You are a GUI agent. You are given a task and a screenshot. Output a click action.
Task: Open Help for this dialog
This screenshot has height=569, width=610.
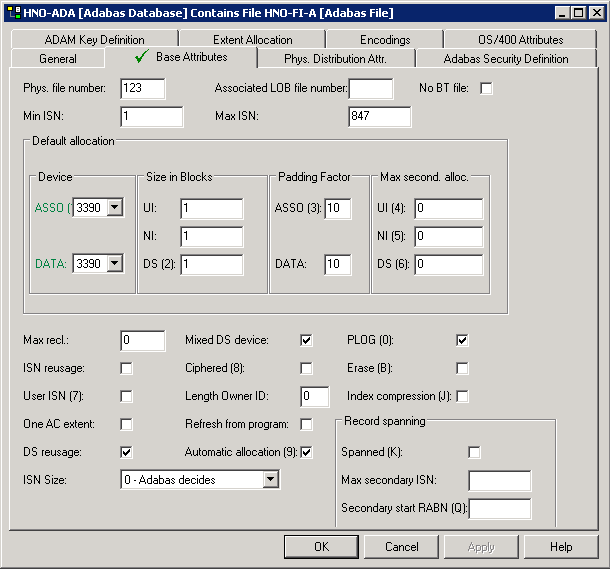pyautogui.click(x=561, y=547)
